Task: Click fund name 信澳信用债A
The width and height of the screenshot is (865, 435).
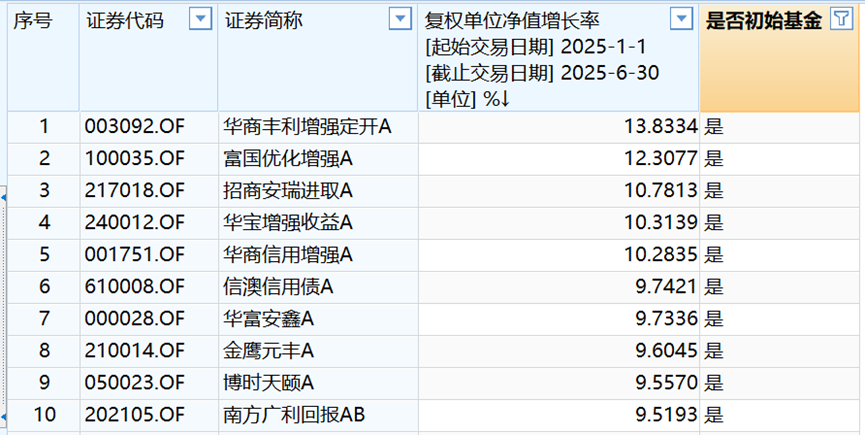Action: coord(279,287)
